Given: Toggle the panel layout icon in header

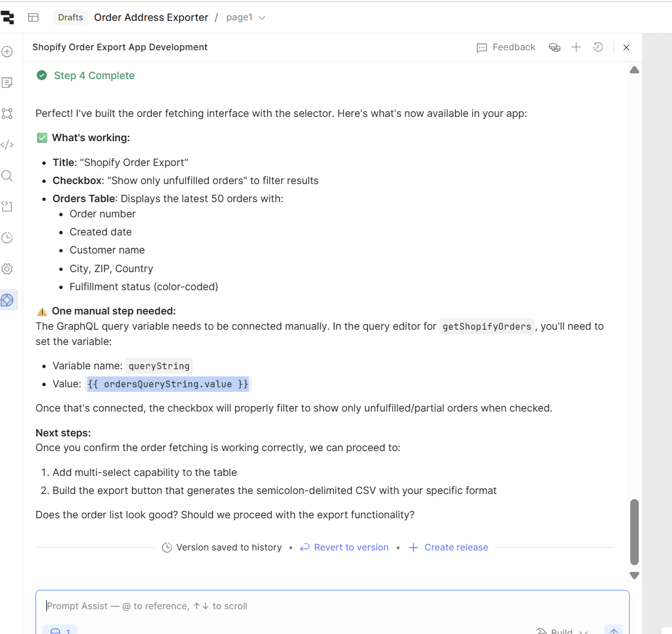Looking at the screenshot, I should (x=33, y=18).
